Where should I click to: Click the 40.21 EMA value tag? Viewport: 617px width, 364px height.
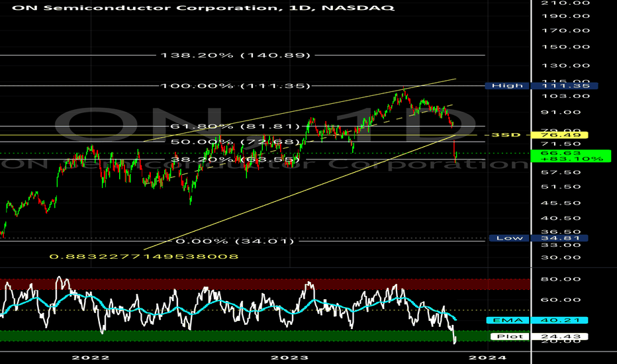(x=559, y=320)
